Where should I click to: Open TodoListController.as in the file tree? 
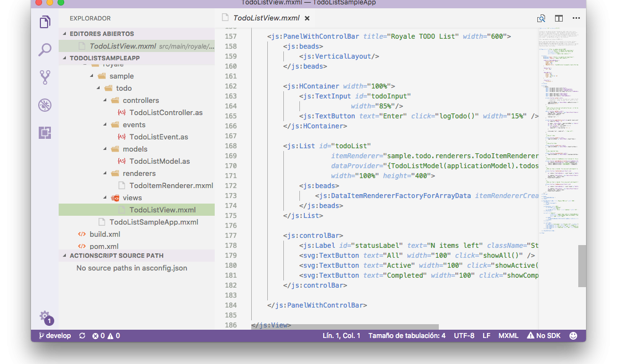tap(165, 113)
